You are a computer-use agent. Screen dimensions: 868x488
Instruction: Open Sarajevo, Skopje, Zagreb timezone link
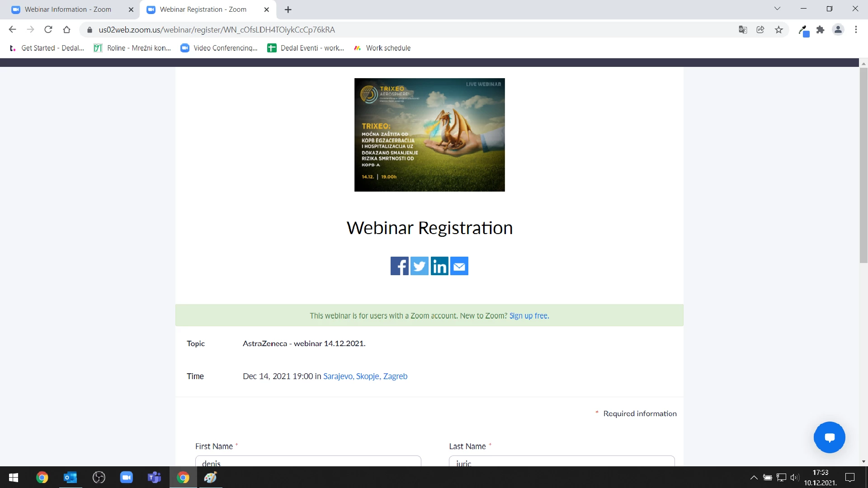(365, 376)
